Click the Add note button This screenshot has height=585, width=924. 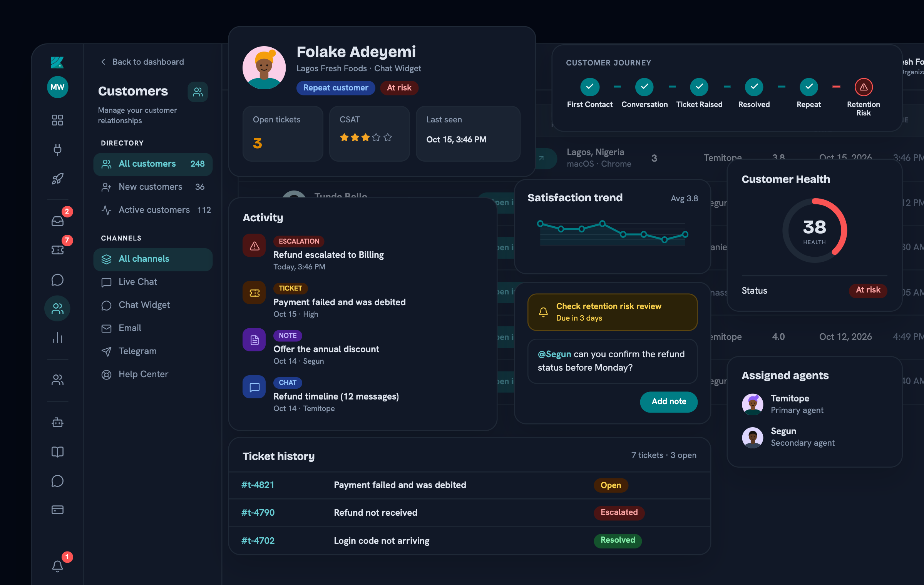coord(669,401)
